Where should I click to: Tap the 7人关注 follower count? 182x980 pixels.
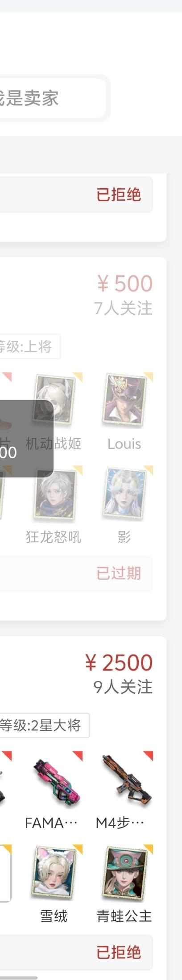click(124, 308)
